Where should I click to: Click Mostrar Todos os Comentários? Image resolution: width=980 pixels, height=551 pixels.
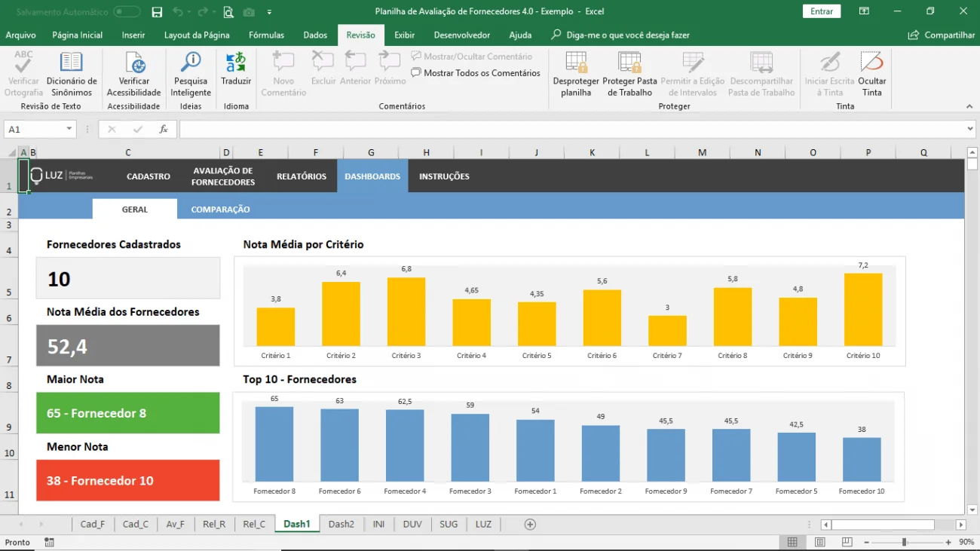coord(476,73)
